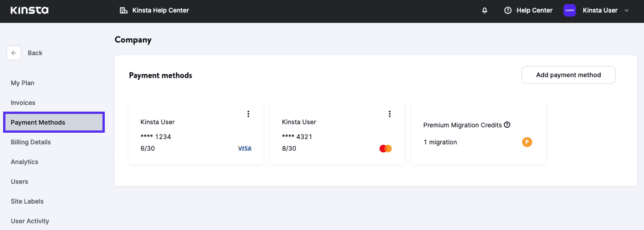Open options for card ending 1234
Screen dimensions: 644x230
pos(248,114)
